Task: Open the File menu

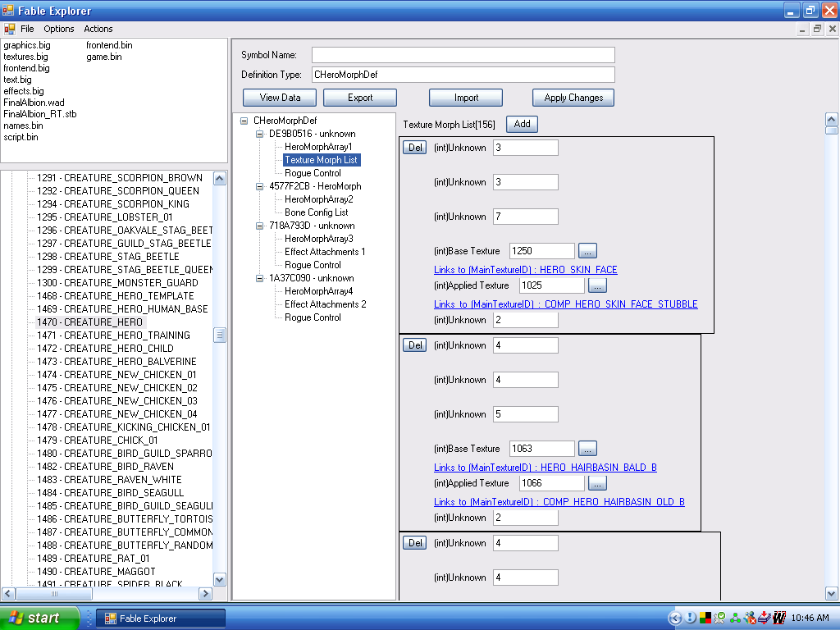Action: 27,29
